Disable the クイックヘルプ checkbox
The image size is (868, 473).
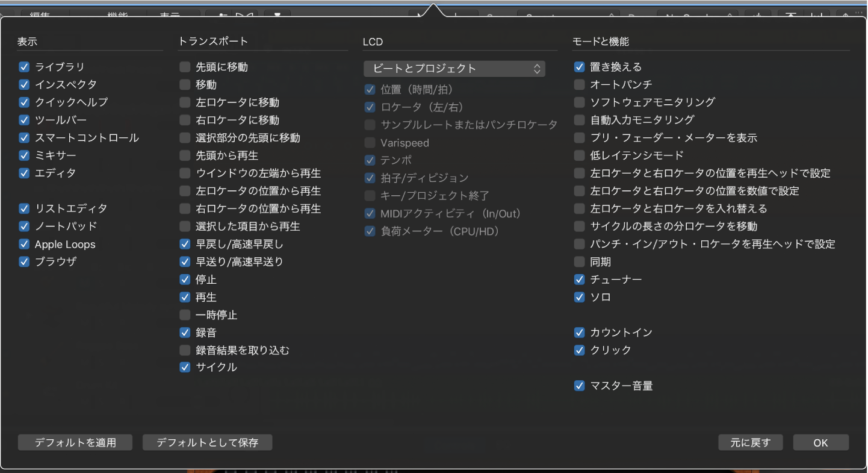pos(24,102)
